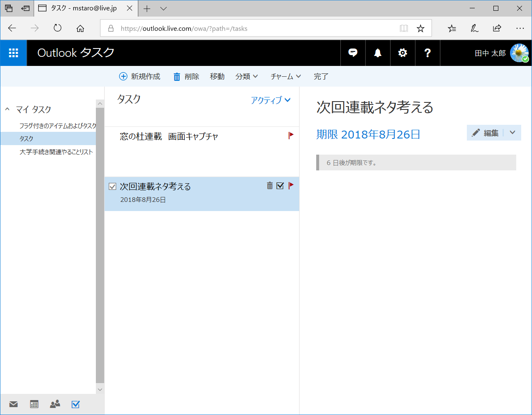Open Help via the question mark icon
532x415 pixels.
tap(427, 53)
